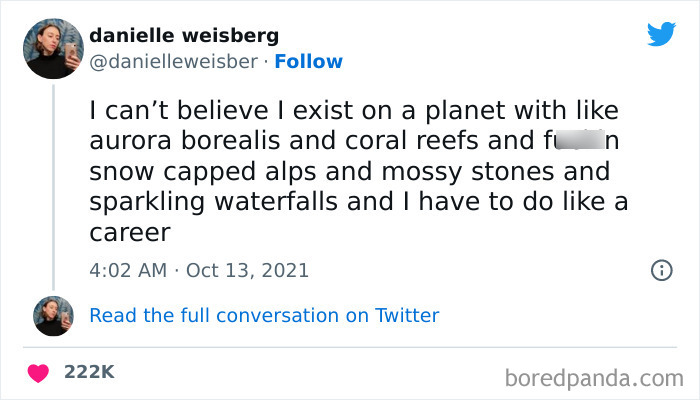The height and width of the screenshot is (400, 700).
Task: Click the boredpanda.com watermark
Action: pos(594,378)
